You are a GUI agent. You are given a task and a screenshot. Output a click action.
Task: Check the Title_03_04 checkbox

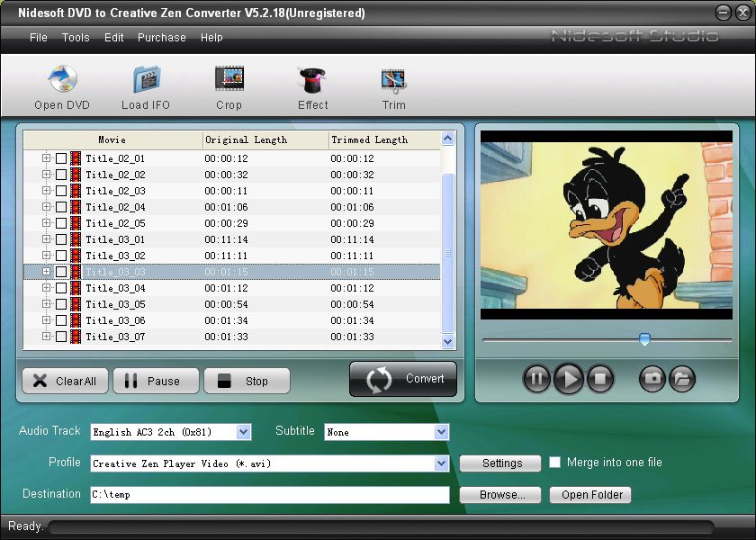(x=61, y=288)
